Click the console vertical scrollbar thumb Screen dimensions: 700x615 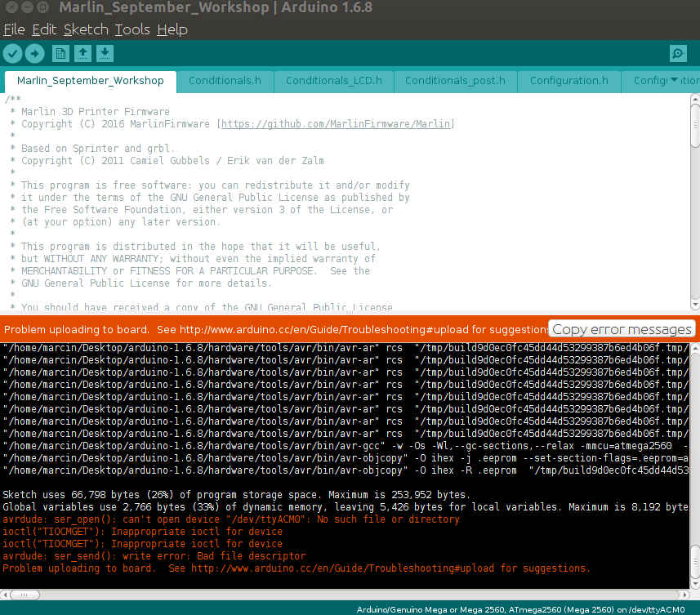[x=694, y=562]
